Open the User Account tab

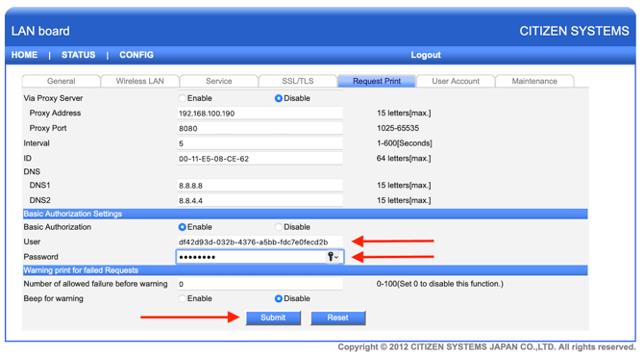(x=456, y=81)
